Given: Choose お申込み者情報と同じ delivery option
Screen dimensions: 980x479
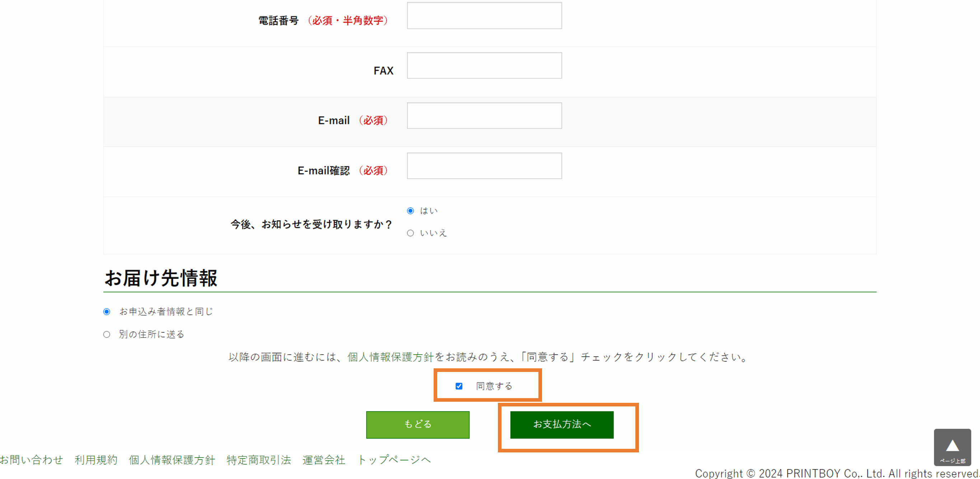Looking at the screenshot, I should click(107, 311).
